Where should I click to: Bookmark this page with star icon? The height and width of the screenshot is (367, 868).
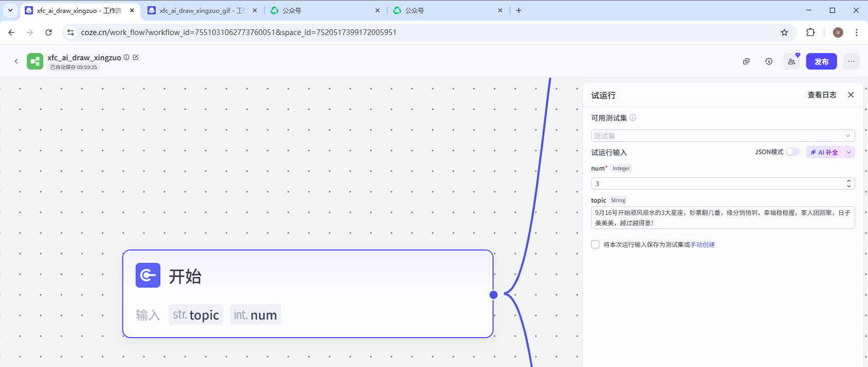[x=784, y=32]
